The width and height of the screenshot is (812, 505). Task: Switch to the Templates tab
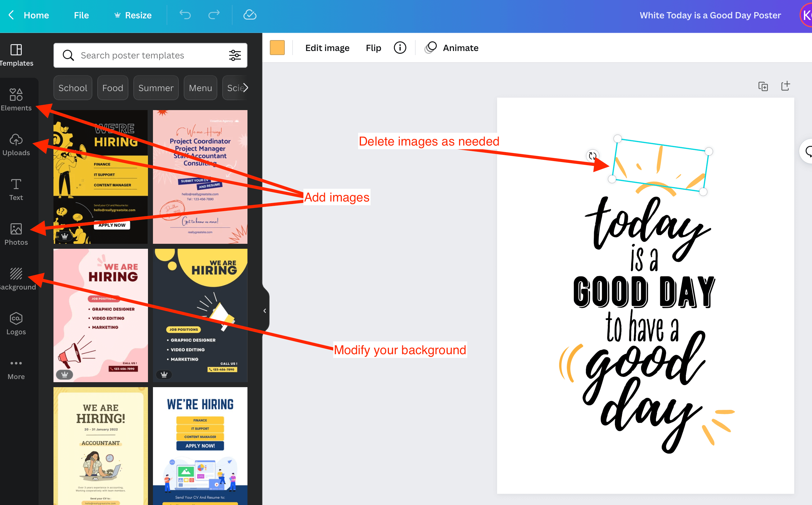[x=16, y=54]
